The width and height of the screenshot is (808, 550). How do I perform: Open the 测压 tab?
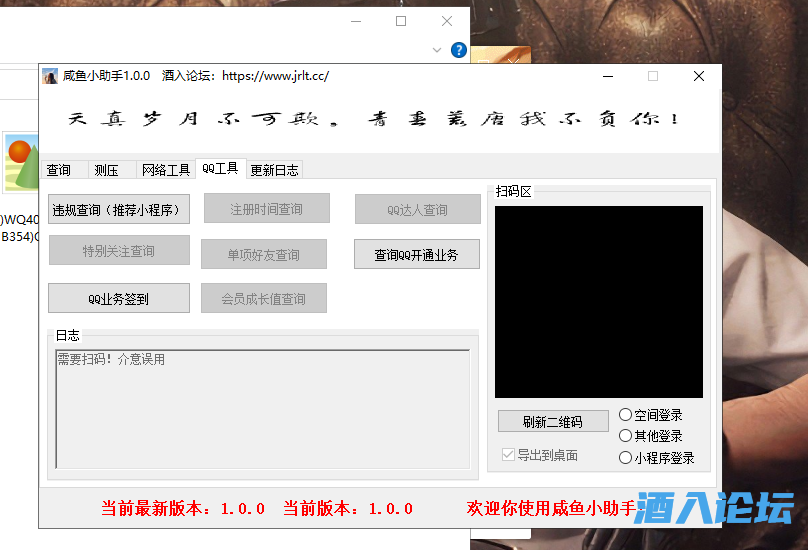pyautogui.click(x=106, y=170)
